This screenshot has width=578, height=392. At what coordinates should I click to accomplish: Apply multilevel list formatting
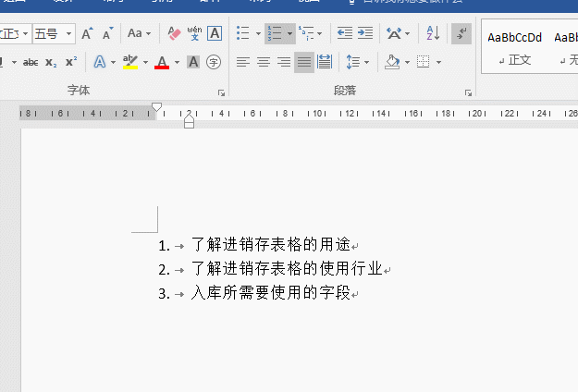[x=307, y=33]
